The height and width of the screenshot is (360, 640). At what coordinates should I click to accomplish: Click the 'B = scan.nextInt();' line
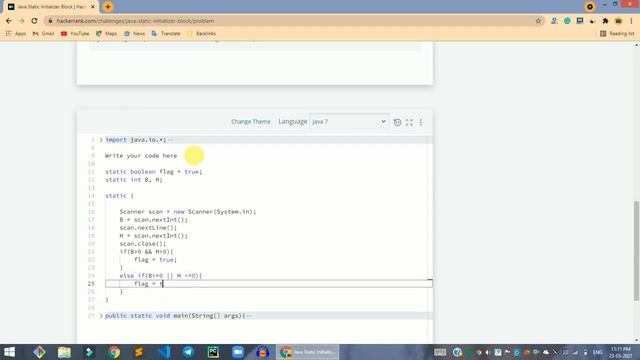[x=153, y=220]
